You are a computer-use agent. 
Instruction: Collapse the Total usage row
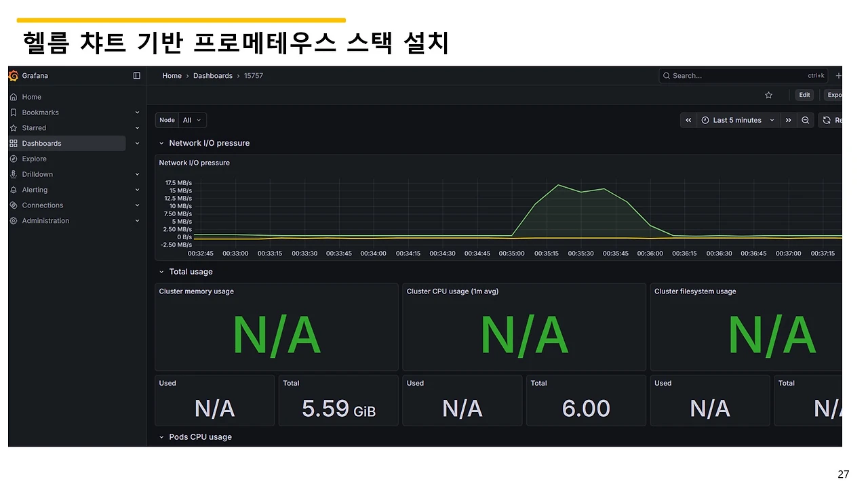[x=161, y=271]
